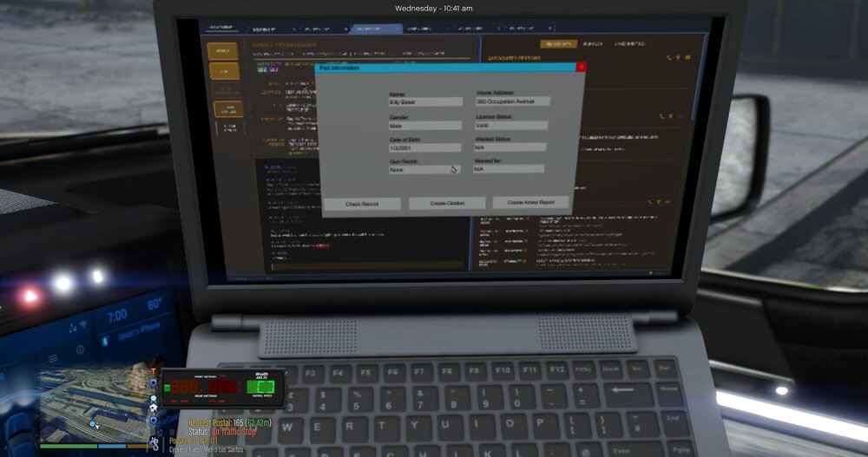This screenshot has width=868, height=457.
Task: Open the highlighted blue active tab in CAD
Action: [375, 29]
